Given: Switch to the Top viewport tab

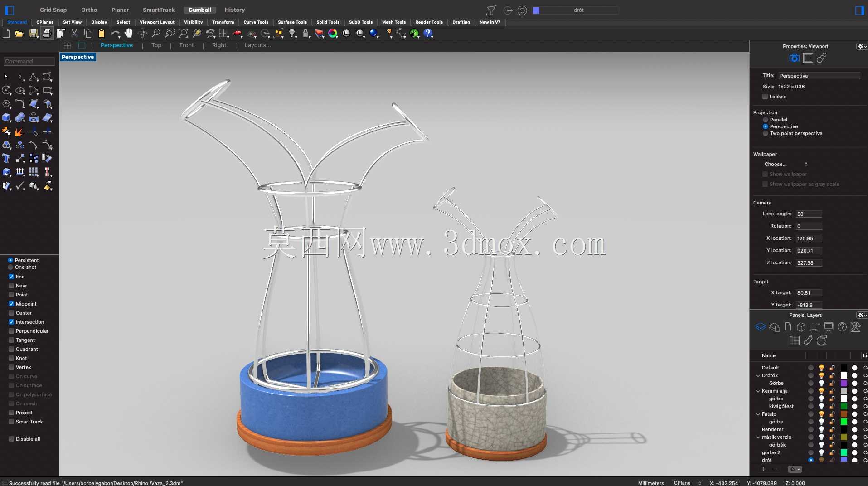Looking at the screenshot, I should [x=156, y=45].
